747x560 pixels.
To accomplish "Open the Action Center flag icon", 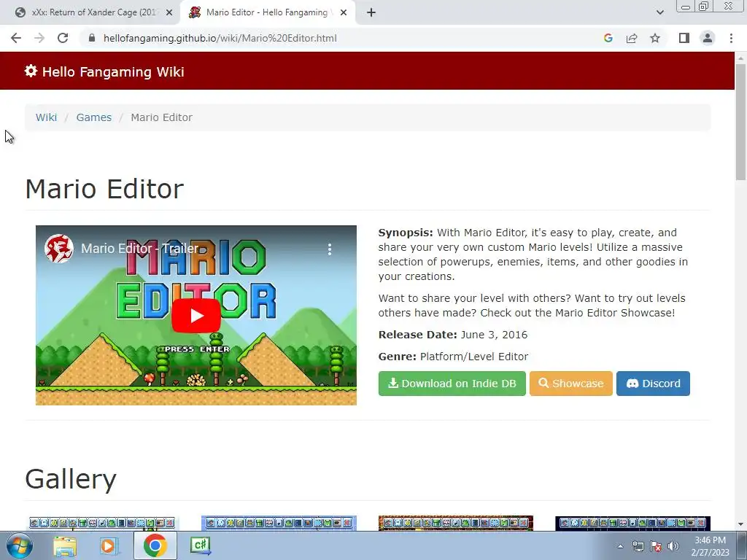I will click(x=656, y=546).
